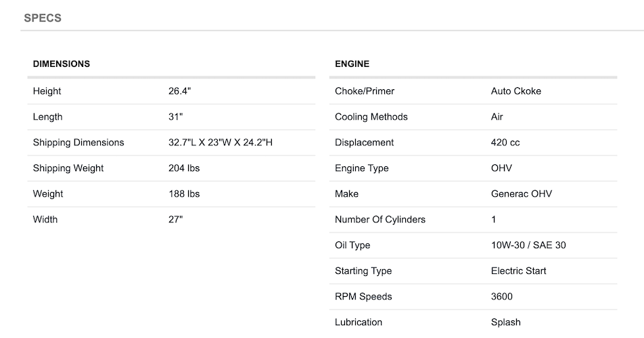Select the DIMENSIONS table header
644x338 pixels.
click(61, 64)
